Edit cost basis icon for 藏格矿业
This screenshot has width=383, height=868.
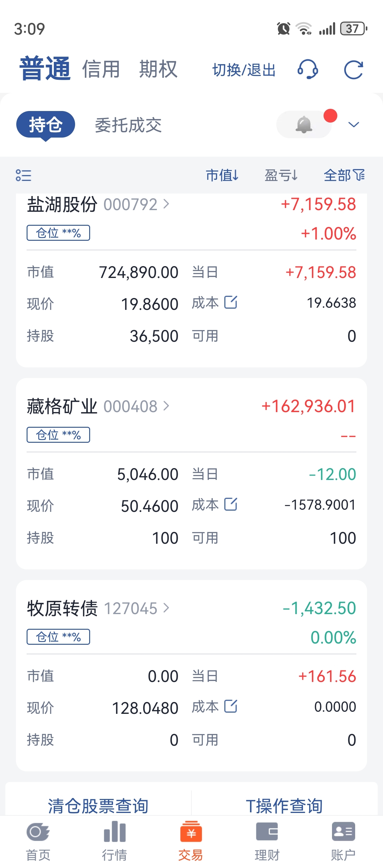pyautogui.click(x=231, y=504)
